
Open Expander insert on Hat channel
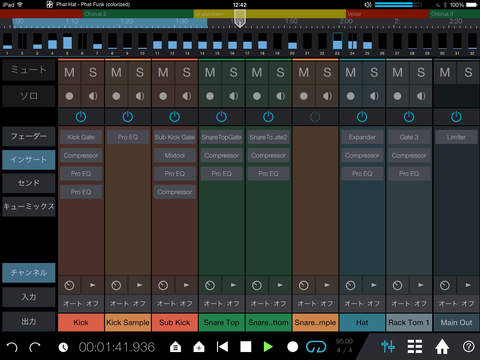coord(362,137)
